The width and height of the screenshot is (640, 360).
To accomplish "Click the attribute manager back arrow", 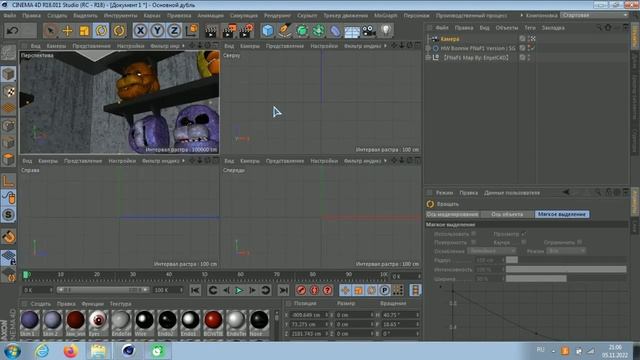I will point(566,192).
